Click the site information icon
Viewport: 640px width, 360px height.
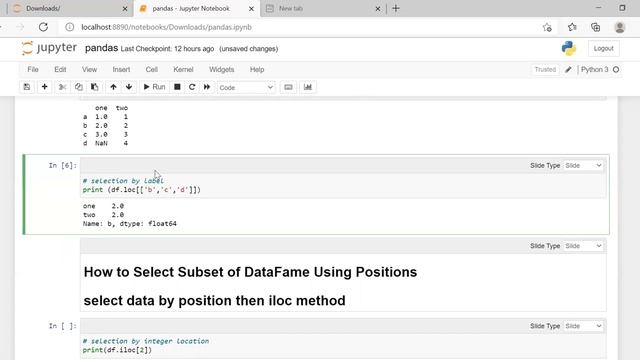click(x=70, y=27)
